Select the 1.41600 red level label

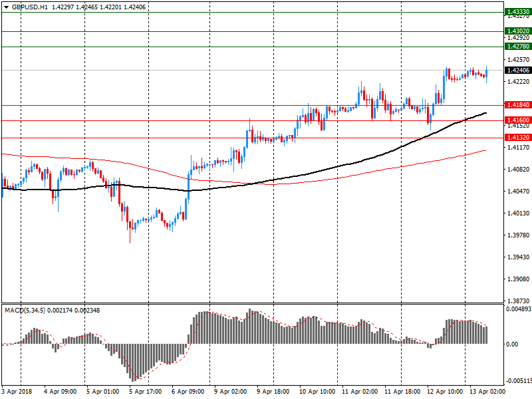coord(518,120)
